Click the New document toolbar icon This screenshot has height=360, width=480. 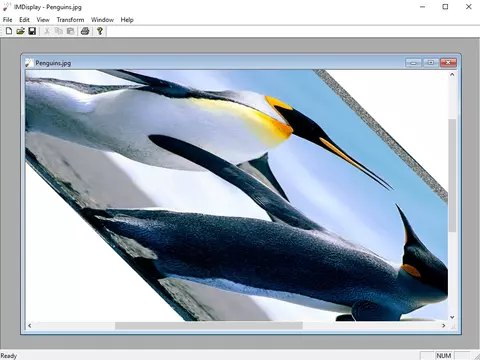pos(9,31)
